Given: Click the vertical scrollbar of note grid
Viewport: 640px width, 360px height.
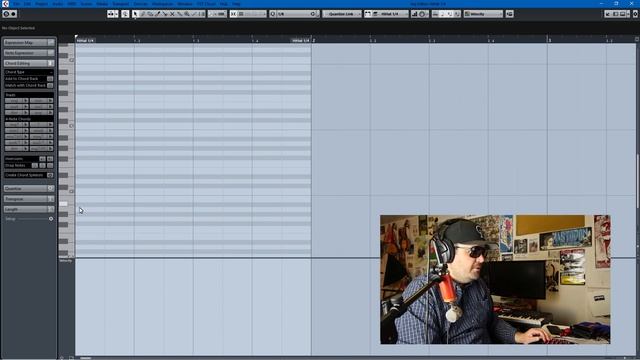Looking at the screenshot, I should pos(638,180).
